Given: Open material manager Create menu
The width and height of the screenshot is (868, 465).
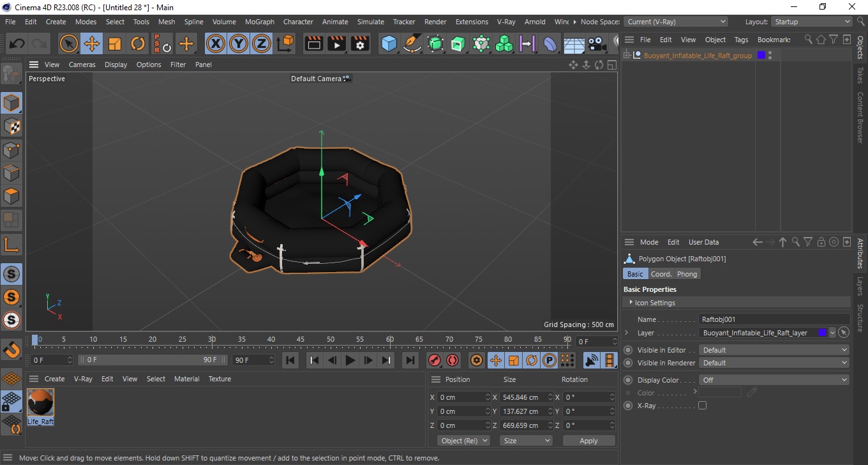Looking at the screenshot, I should [54, 379].
